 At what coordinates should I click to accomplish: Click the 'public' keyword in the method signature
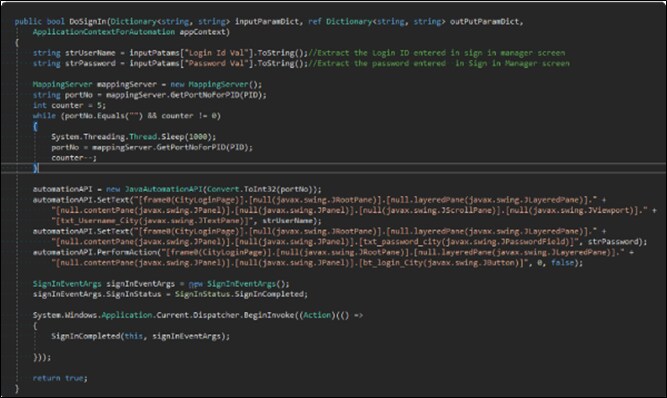click(x=28, y=21)
